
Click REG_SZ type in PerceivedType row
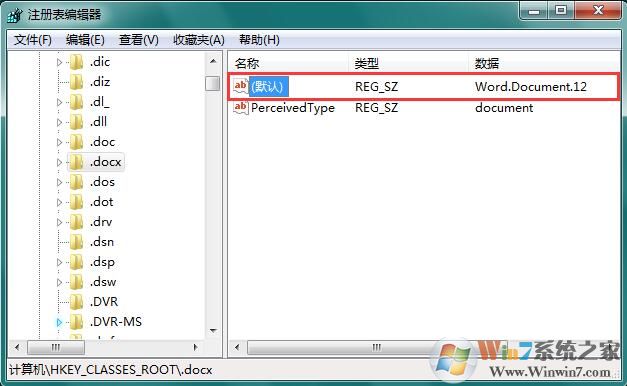point(376,108)
